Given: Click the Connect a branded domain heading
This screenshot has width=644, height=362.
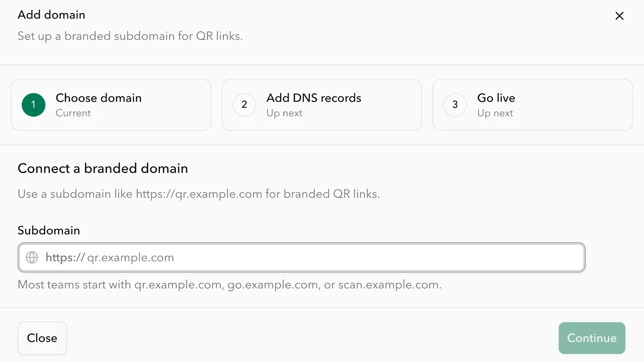Looking at the screenshot, I should [103, 168].
